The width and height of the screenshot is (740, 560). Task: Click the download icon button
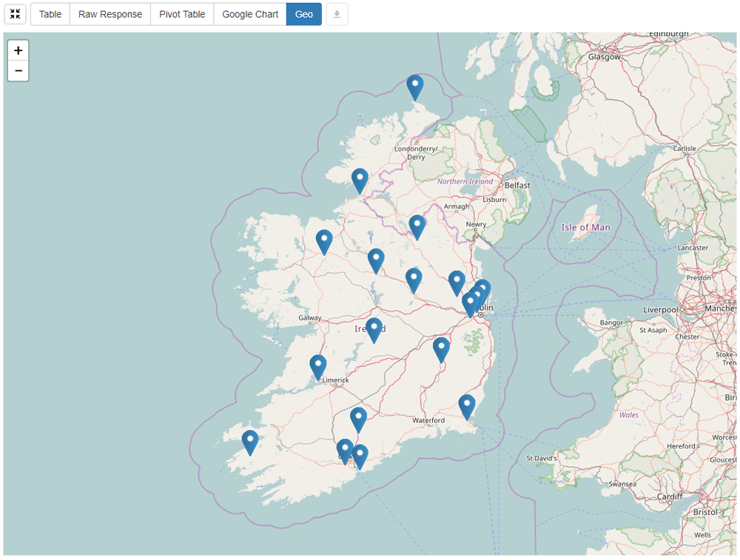(x=337, y=14)
